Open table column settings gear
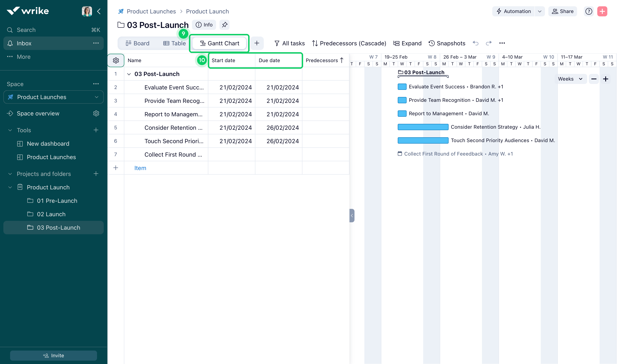The height and width of the screenshot is (364, 617). tap(116, 60)
